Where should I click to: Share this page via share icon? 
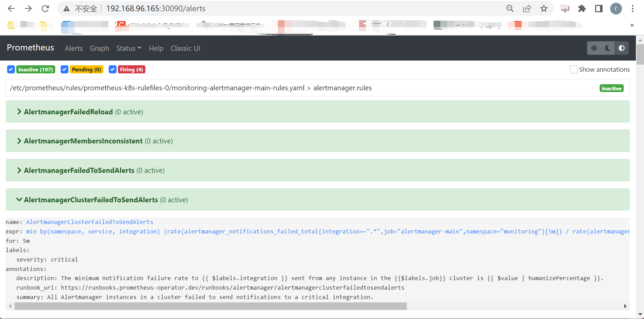tap(527, 8)
